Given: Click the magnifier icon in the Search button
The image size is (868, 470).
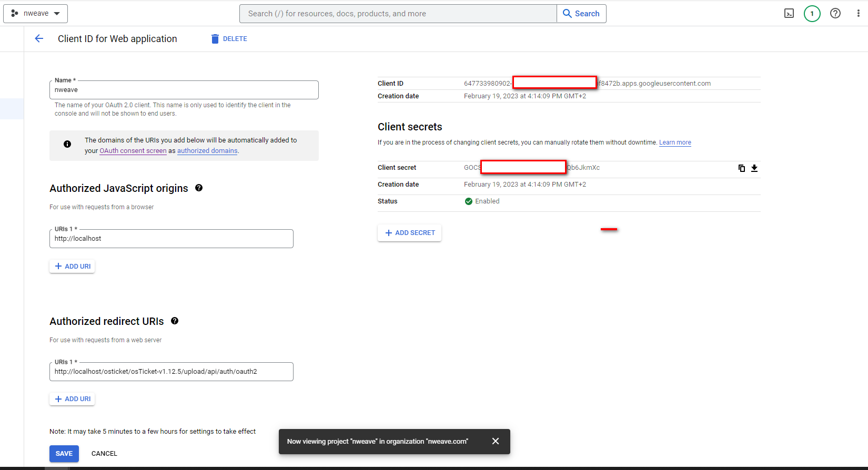Looking at the screenshot, I should pyautogui.click(x=567, y=14).
